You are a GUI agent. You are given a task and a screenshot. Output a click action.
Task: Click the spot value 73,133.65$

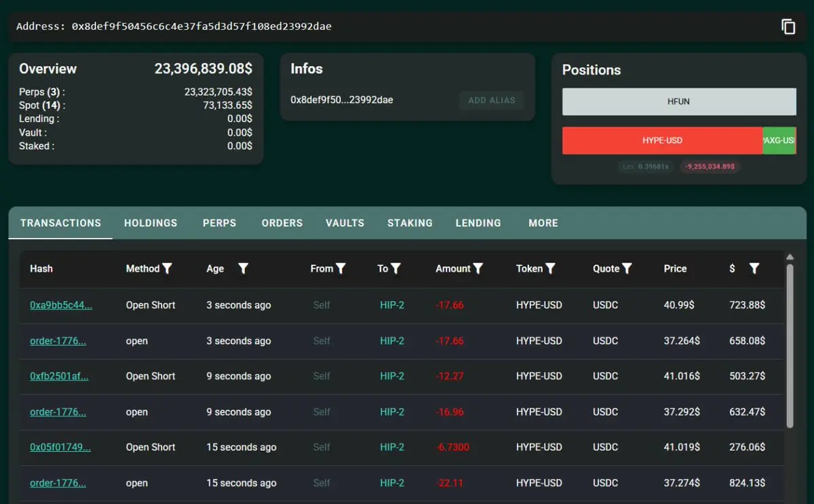pos(227,105)
